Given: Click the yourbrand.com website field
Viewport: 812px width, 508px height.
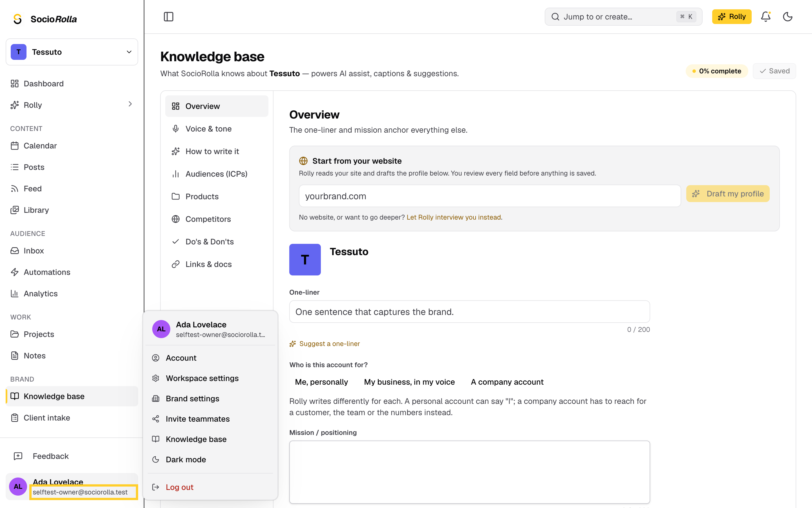Looking at the screenshot, I should coord(489,196).
